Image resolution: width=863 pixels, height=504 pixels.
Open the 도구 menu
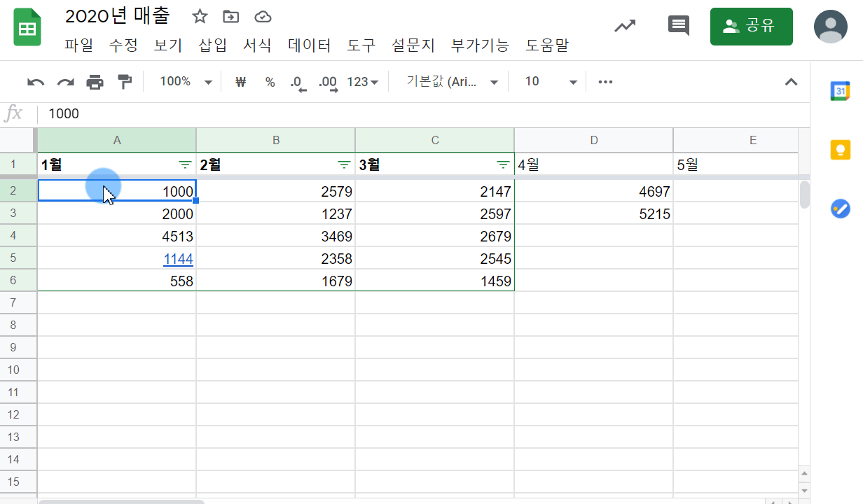(361, 45)
